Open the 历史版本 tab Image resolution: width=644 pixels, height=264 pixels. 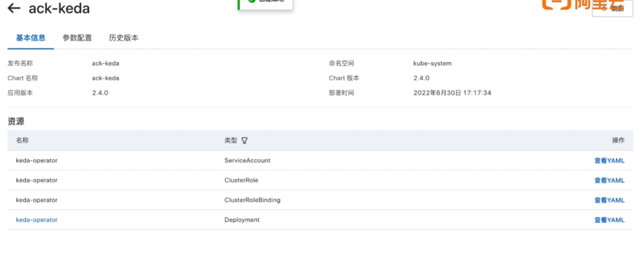coord(123,38)
